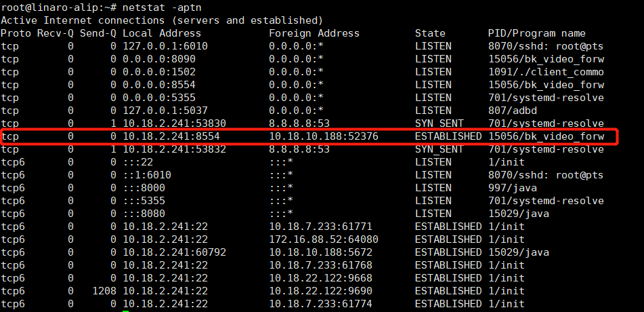Click program name '1091/./client_commo'
The width and height of the screenshot is (644, 312).
pyautogui.click(x=546, y=72)
